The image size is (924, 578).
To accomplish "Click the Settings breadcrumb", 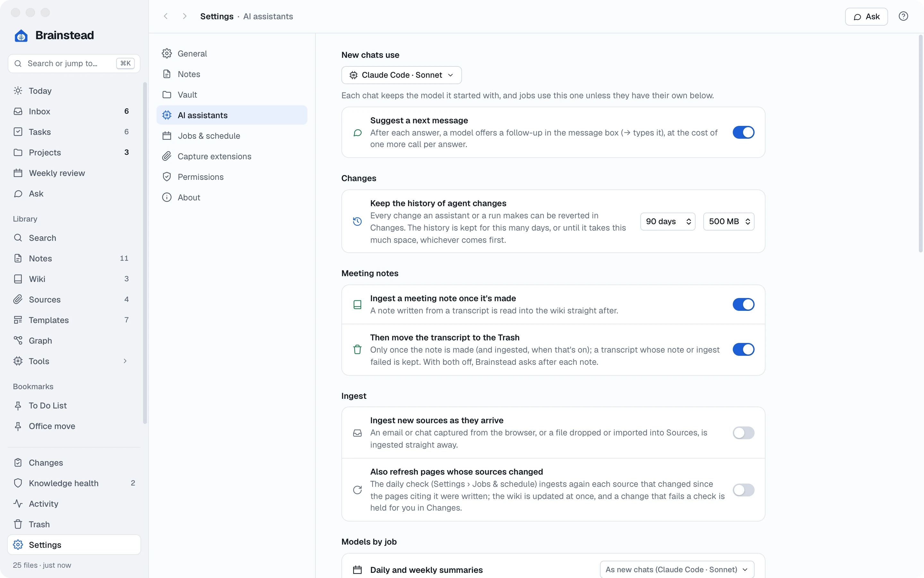I will pos(217,16).
